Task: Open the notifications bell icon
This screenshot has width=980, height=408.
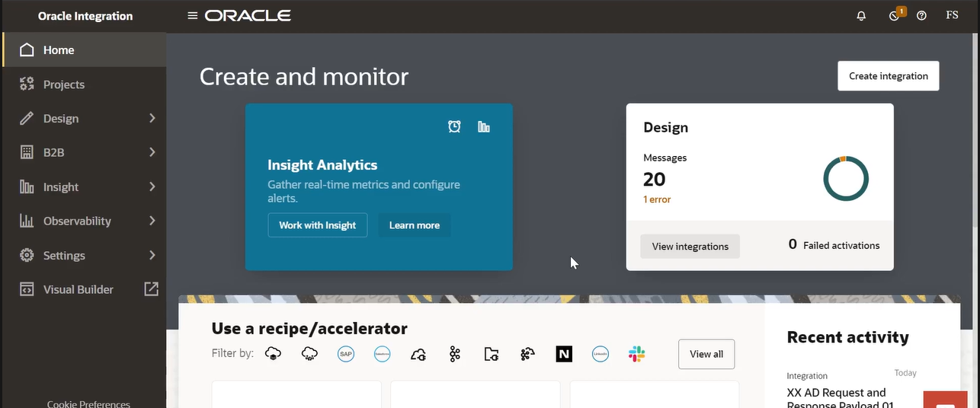Action: [x=861, y=15]
